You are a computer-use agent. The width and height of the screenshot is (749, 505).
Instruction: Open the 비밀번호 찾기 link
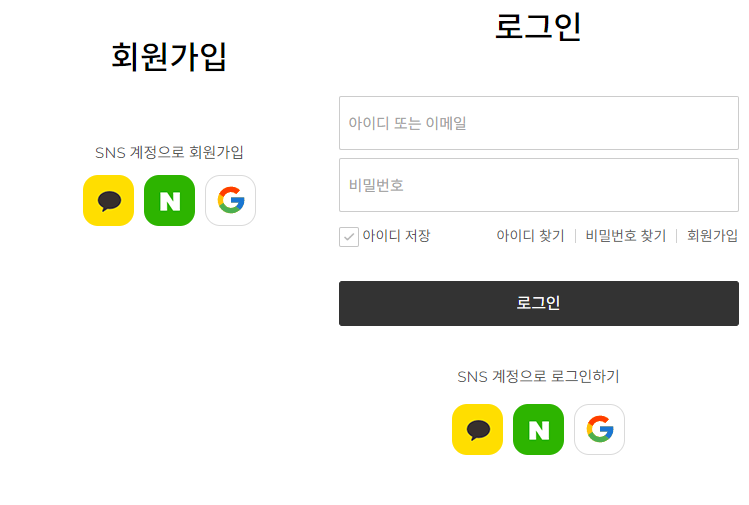[626, 236]
